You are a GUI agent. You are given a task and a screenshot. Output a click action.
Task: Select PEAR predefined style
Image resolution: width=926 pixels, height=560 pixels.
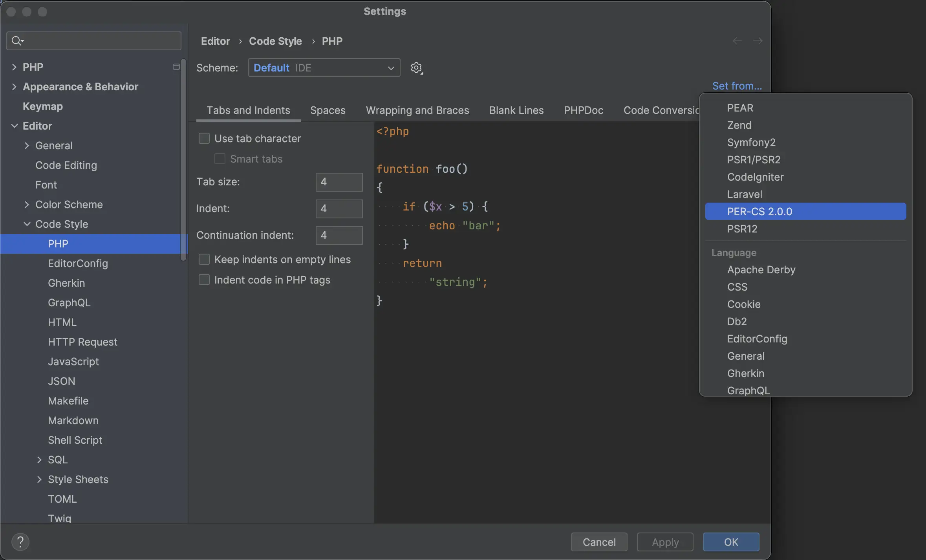(805, 108)
